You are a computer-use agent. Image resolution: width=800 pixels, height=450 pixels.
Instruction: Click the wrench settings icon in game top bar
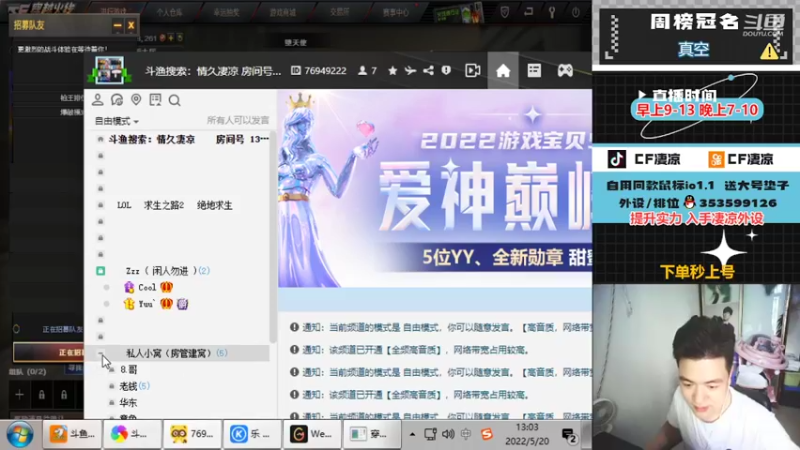tap(552, 12)
